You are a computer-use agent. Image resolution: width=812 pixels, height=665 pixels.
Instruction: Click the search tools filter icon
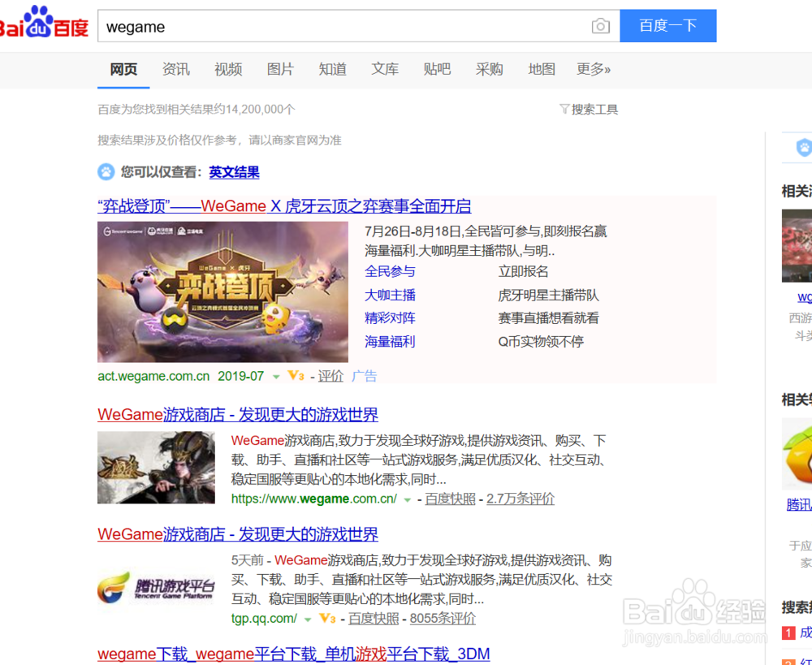click(564, 109)
